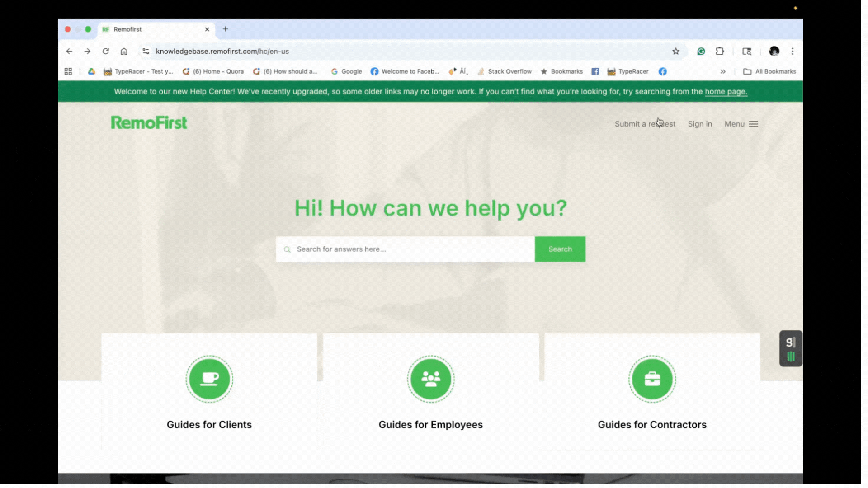Viewport: 868px width, 488px height.
Task: Open the three-dot browser menu
Action: 793,51
